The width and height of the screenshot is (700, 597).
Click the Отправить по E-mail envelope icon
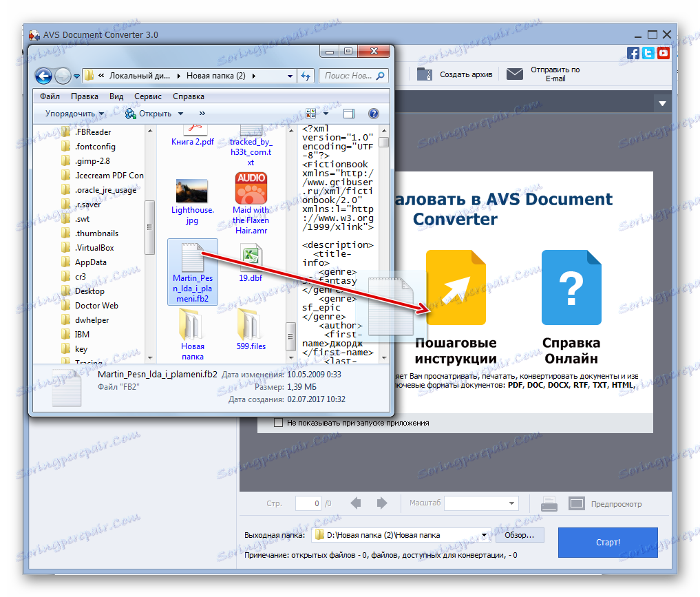[514, 74]
